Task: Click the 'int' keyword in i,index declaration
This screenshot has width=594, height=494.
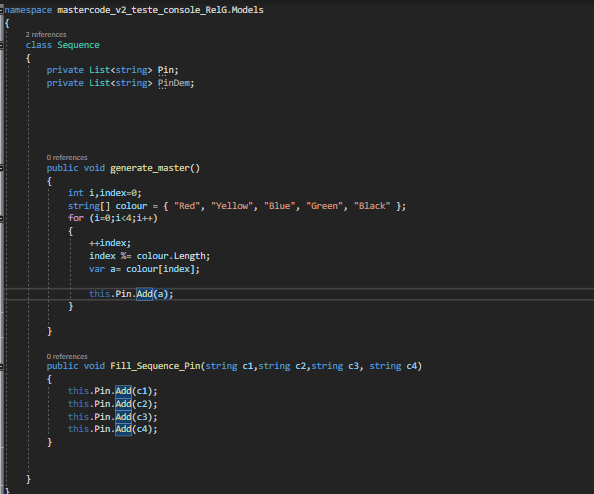Action: pyautogui.click(x=76, y=193)
